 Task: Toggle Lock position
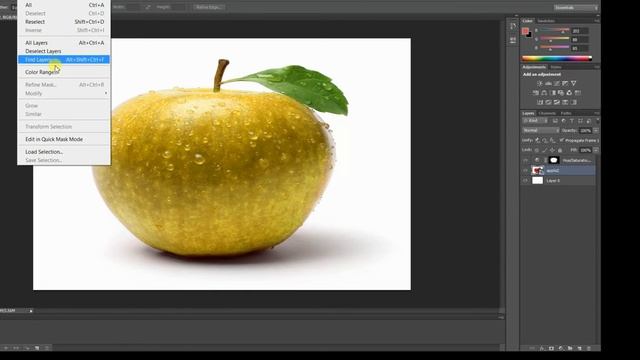pos(552,150)
